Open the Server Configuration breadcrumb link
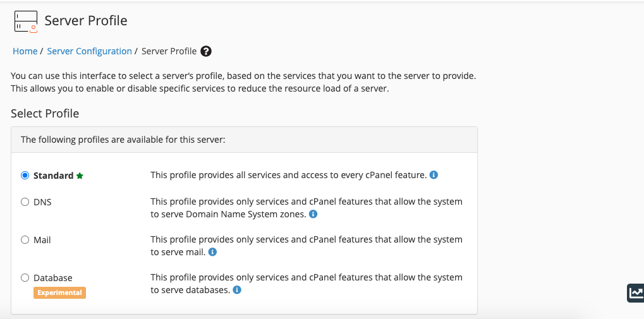Image resolution: width=644 pixels, height=319 pixels. click(89, 51)
